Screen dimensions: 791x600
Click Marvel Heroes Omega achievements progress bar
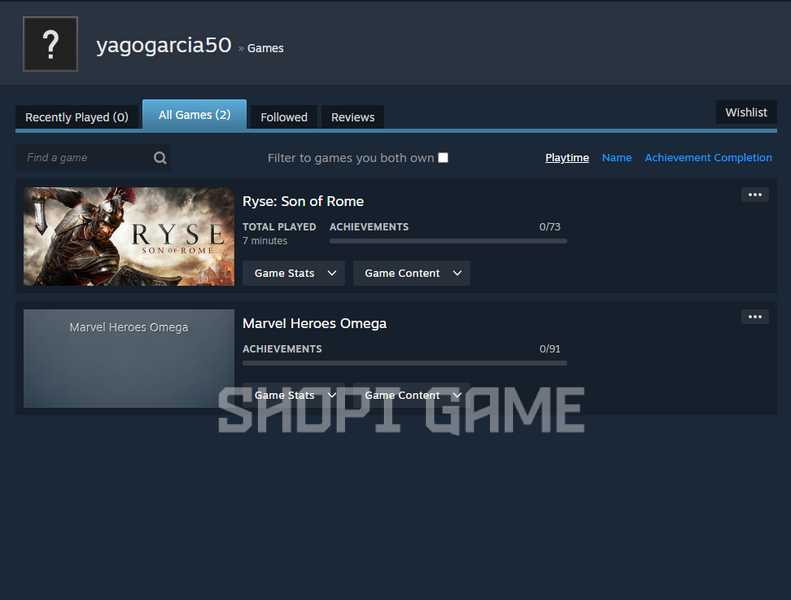point(405,363)
